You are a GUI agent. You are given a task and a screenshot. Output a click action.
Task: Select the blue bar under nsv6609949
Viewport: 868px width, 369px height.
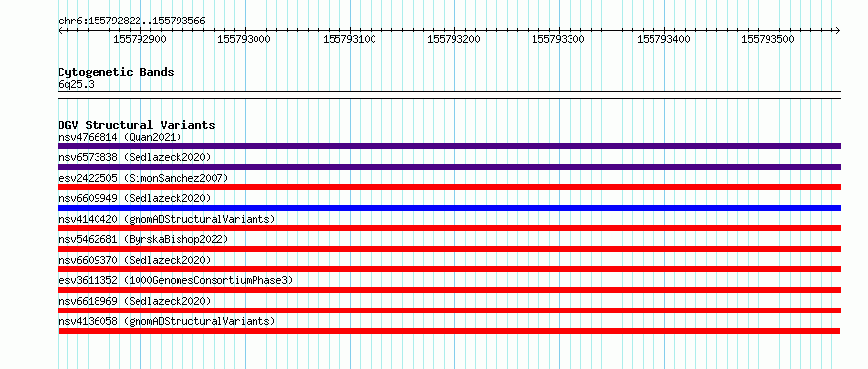coord(449,208)
